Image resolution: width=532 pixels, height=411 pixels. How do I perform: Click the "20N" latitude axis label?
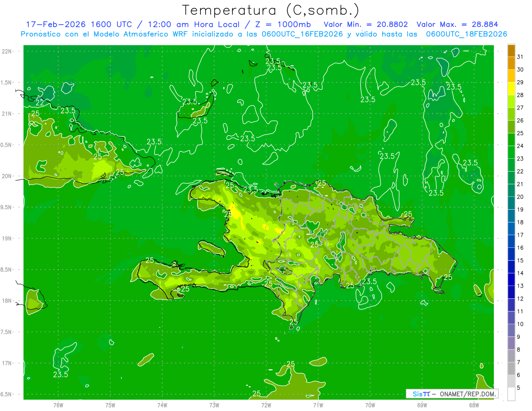coord(8,176)
